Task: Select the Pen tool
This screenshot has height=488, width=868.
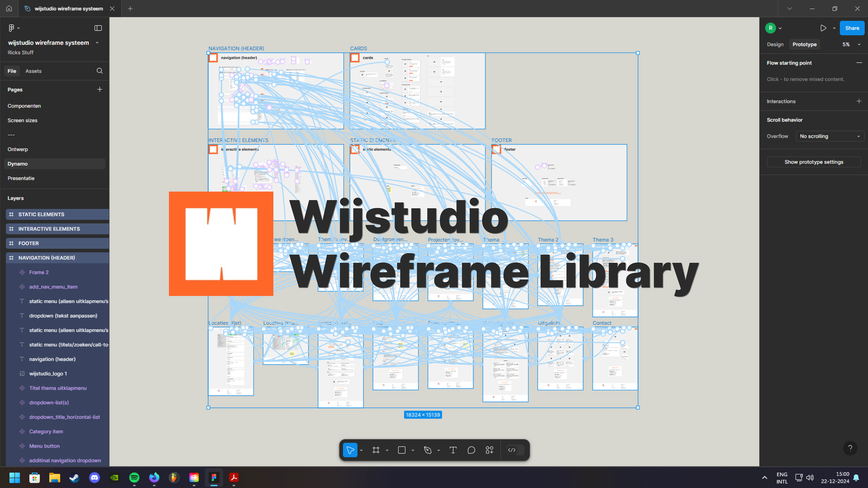Action: (428, 450)
